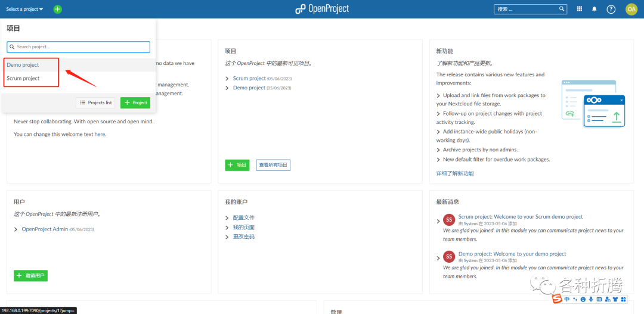Open Demo project: Welcome news link
The image size is (644, 314).
coord(512,254)
